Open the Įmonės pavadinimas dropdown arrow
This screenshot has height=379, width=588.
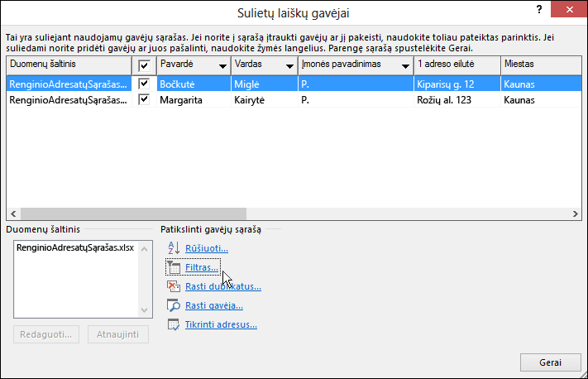pos(405,66)
